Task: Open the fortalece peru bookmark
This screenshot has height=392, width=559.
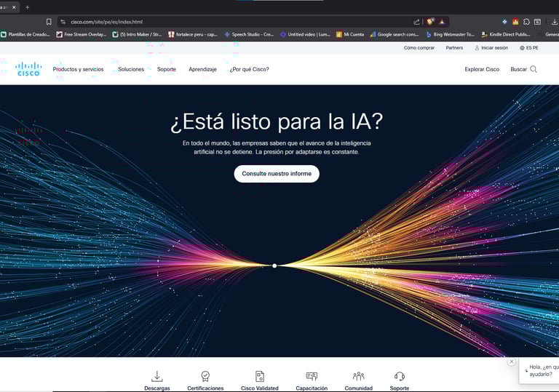Action: click(193, 35)
